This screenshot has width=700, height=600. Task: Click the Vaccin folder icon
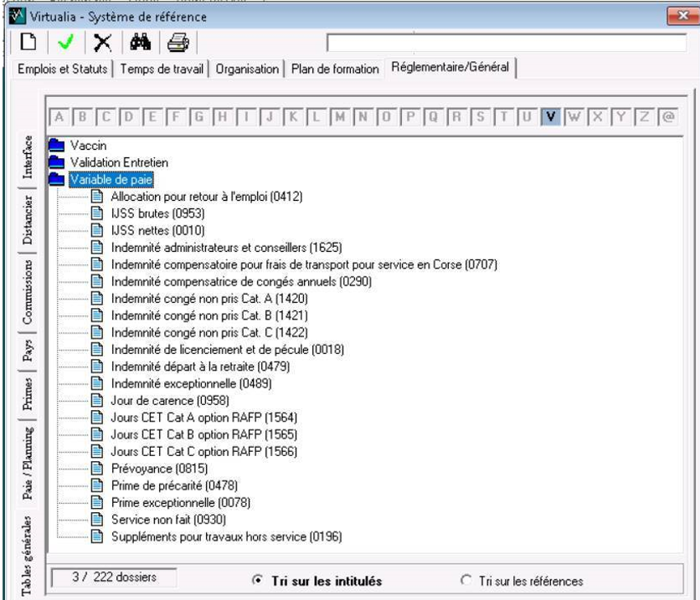pyautogui.click(x=57, y=146)
